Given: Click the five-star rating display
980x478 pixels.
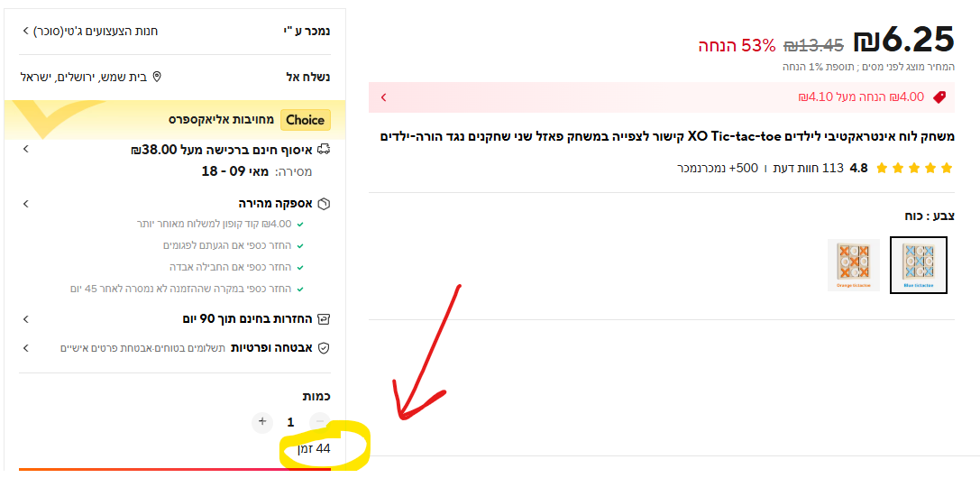Looking at the screenshot, I should click(915, 168).
